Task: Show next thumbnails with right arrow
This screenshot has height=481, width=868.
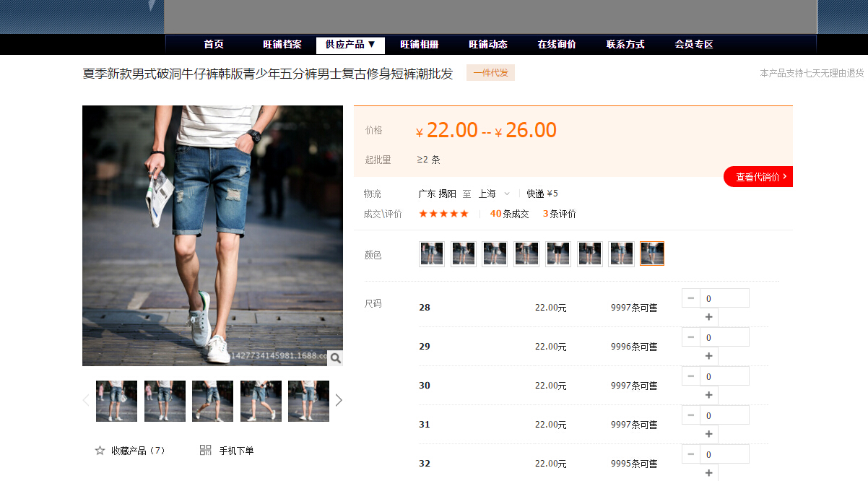Action: pyautogui.click(x=339, y=400)
